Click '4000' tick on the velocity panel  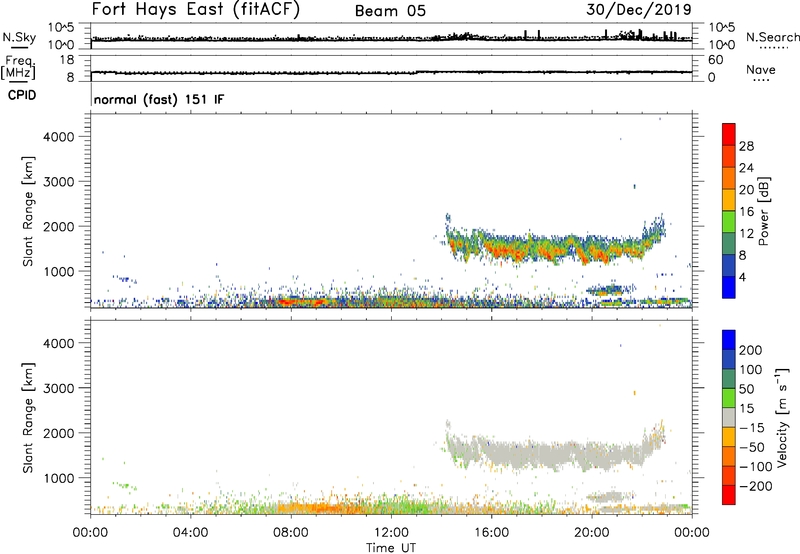59,343
